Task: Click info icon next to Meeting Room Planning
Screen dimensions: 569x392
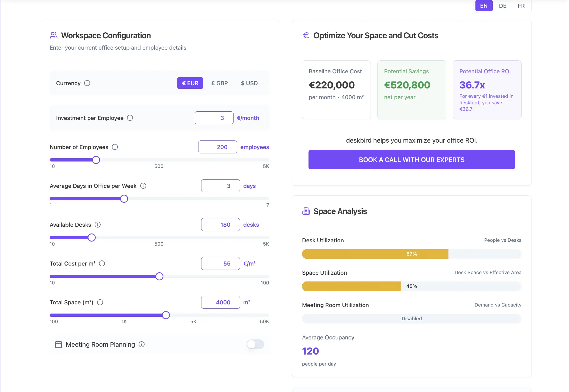Action: 142,344
